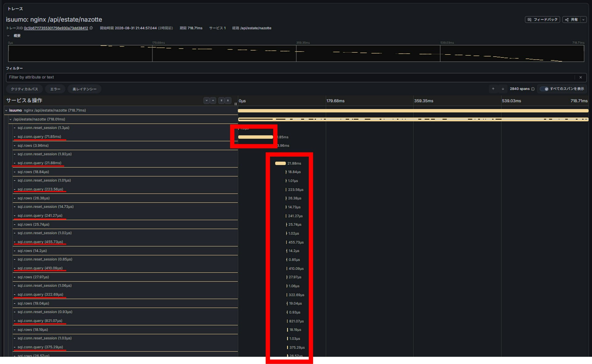This screenshot has width=592, height=364.
Task: Toggle the 高レイテンシー filter chip
Action: click(84, 89)
